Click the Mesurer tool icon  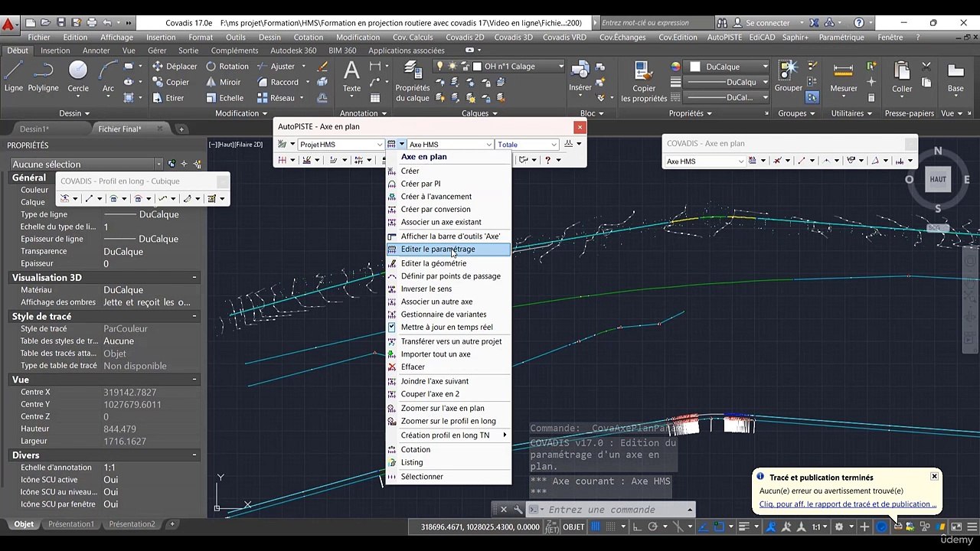coord(843,77)
